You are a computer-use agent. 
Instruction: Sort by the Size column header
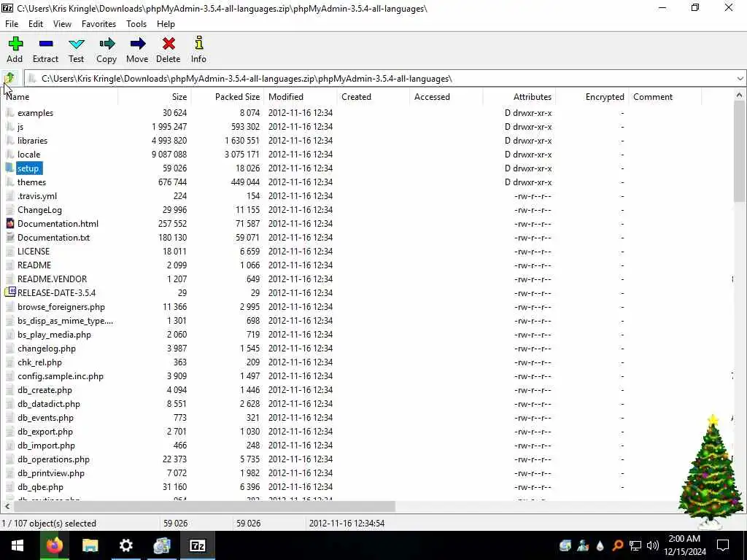(155, 97)
